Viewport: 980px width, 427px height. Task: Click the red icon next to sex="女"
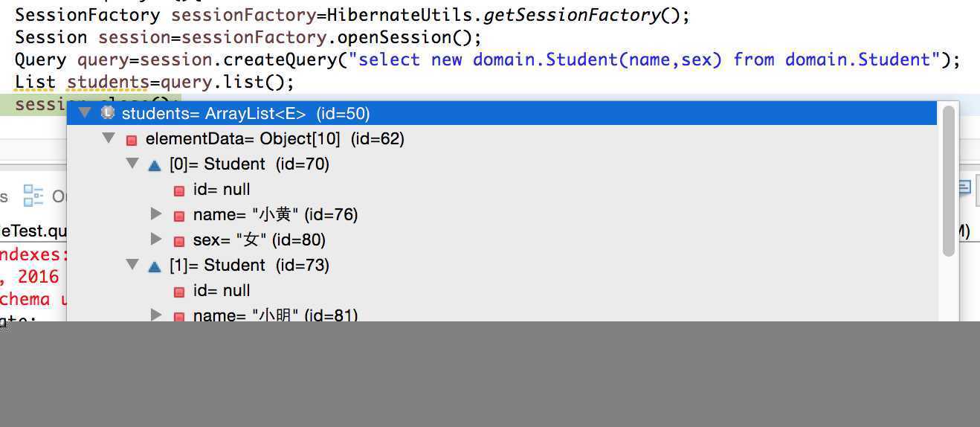pyautogui.click(x=178, y=241)
